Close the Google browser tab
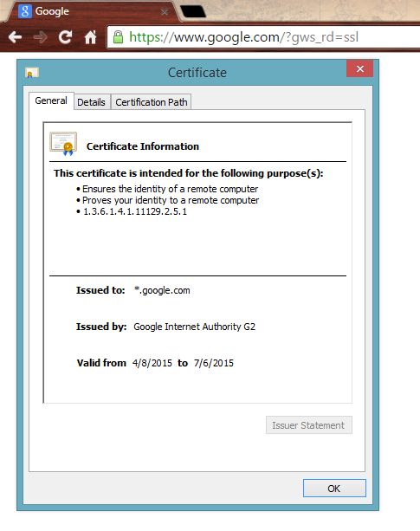Viewport: 420px width, 531px height. (165, 12)
